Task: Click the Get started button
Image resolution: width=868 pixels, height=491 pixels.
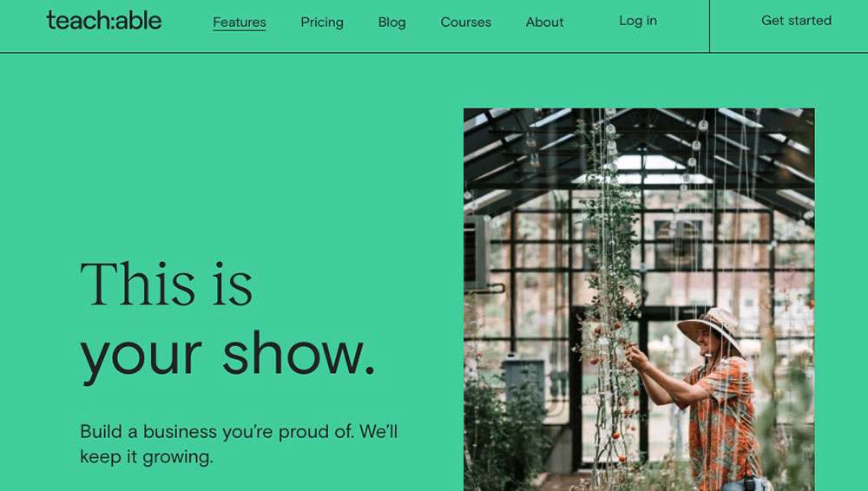Action: click(x=796, y=21)
